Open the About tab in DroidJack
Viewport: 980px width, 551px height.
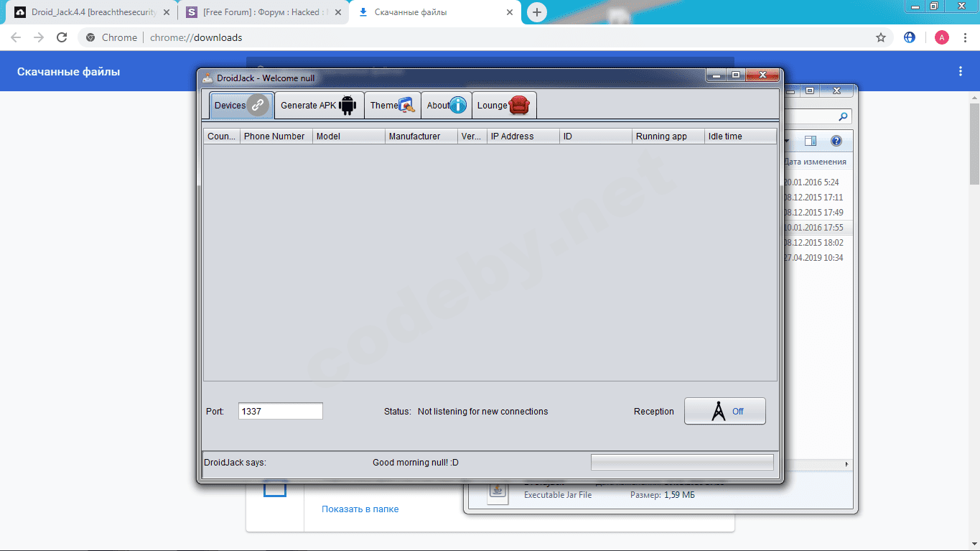pyautogui.click(x=446, y=105)
